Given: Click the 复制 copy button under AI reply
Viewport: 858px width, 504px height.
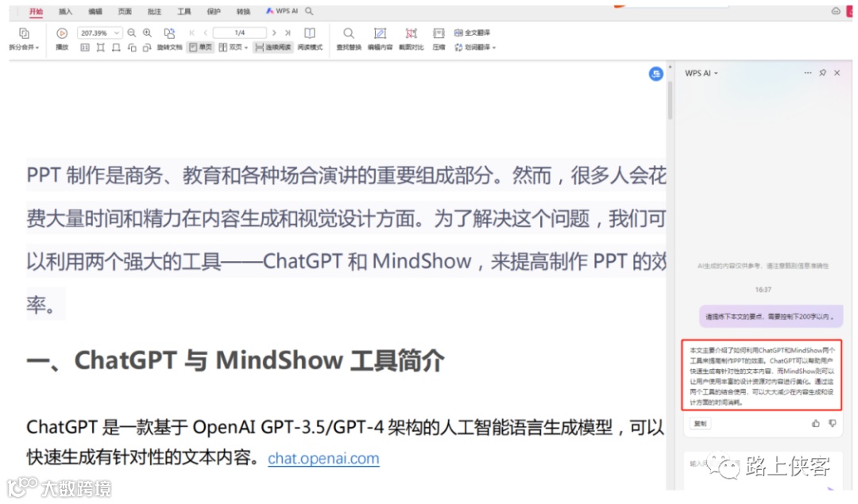Looking at the screenshot, I should pyautogui.click(x=701, y=424).
